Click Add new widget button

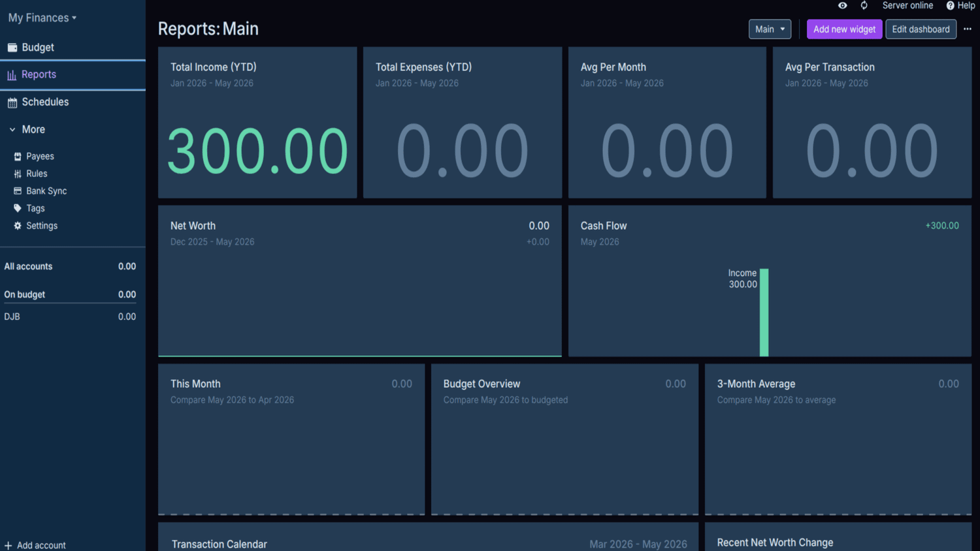(x=844, y=29)
